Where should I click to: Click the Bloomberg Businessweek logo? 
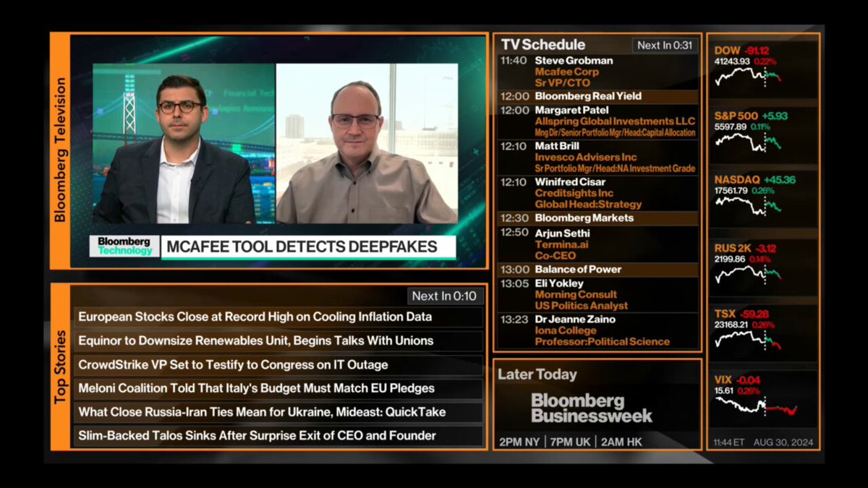coord(592,408)
